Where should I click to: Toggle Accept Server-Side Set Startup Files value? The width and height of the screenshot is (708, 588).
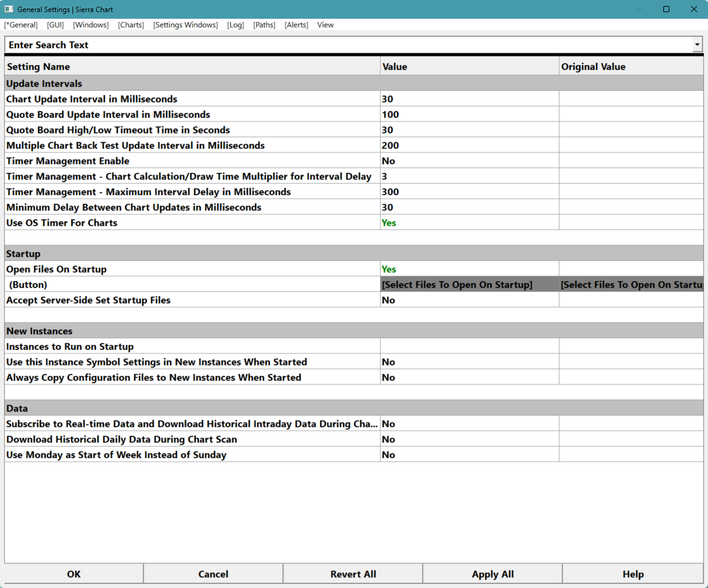click(469, 300)
